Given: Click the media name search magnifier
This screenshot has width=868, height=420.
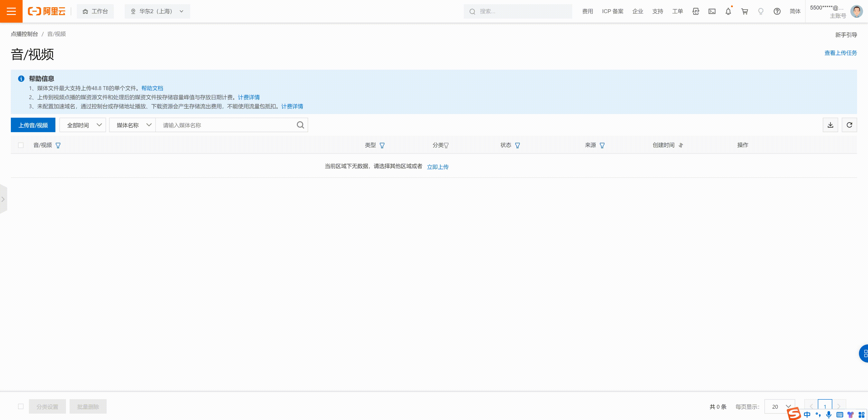Looking at the screenshot, I should [x=300, y=125].
